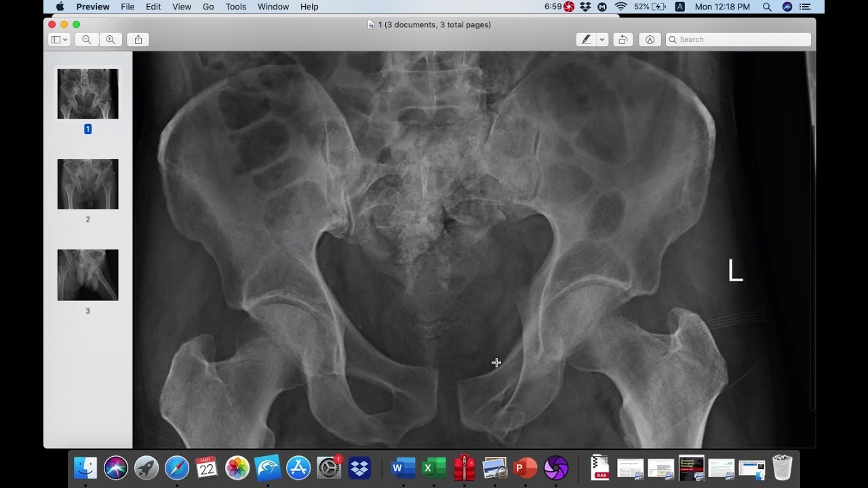
Task: Launch Siri from the Dock
Action: pos(116,468)
